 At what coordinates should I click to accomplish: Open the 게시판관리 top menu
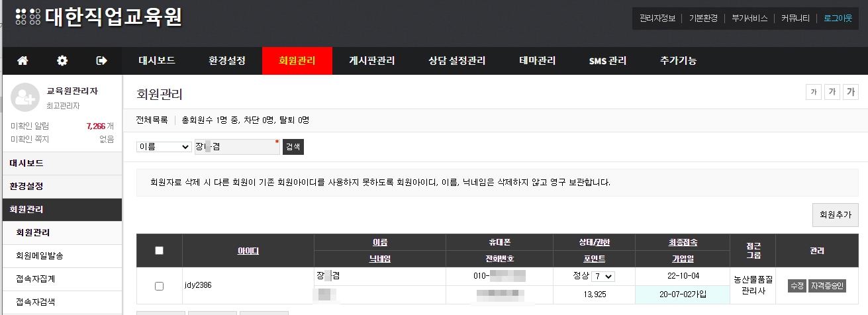click(x=371, y=61)
